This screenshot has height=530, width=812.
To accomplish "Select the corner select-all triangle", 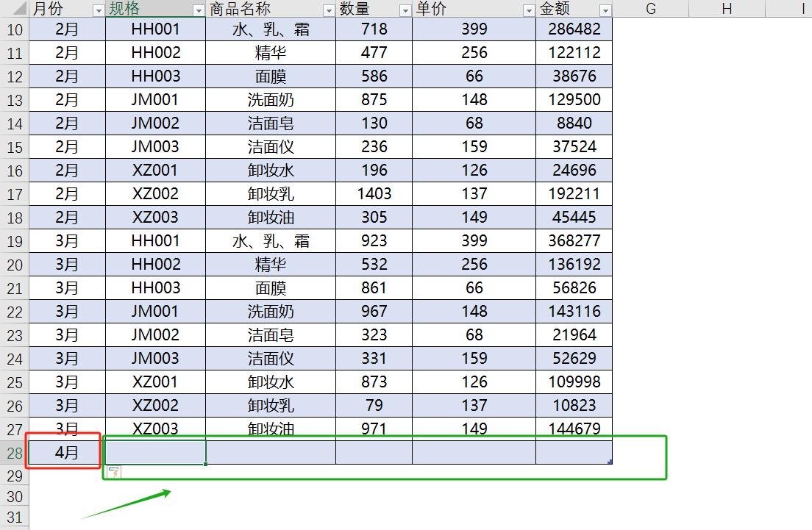I will [18, 8].
